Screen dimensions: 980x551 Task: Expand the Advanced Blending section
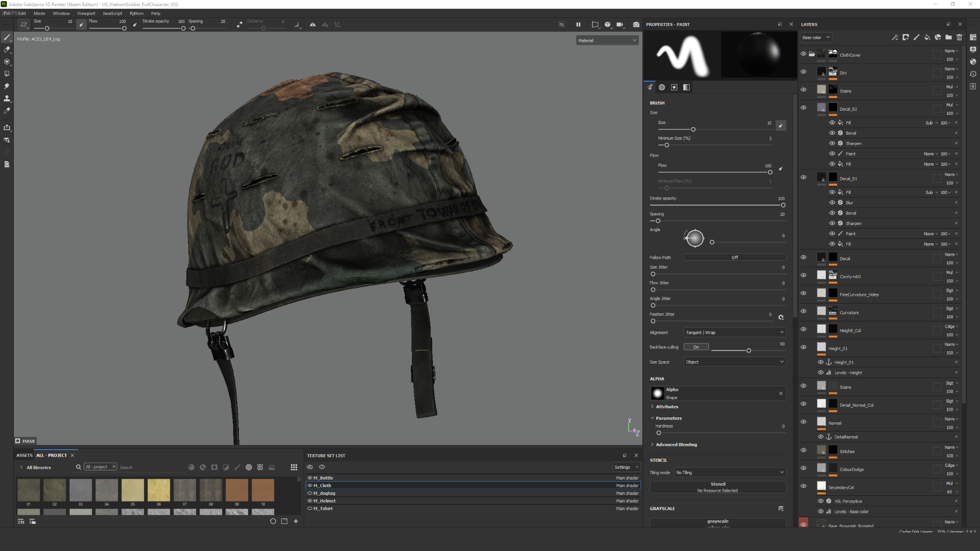(676, 445)
